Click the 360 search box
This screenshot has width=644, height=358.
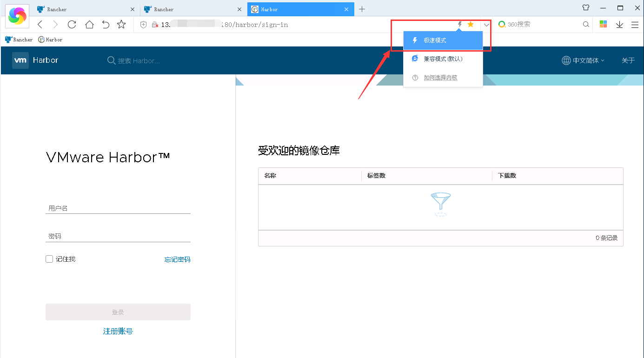[x=543, y=24]
